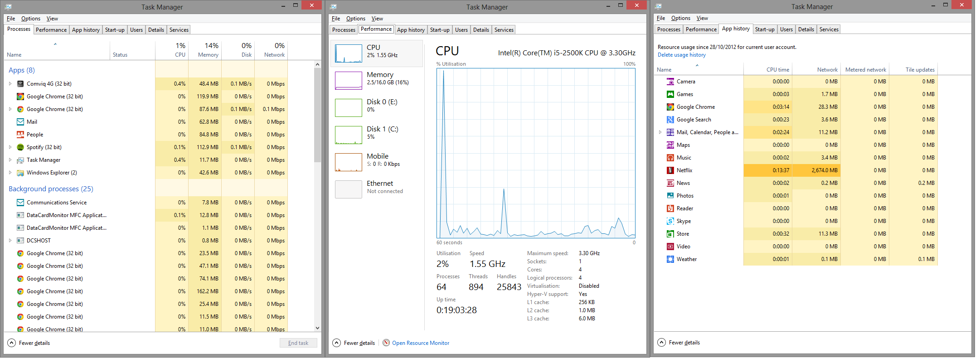Expand the Task Manager process row
The width and height of the screenshot is (980, 358).
tap(10, 160)
